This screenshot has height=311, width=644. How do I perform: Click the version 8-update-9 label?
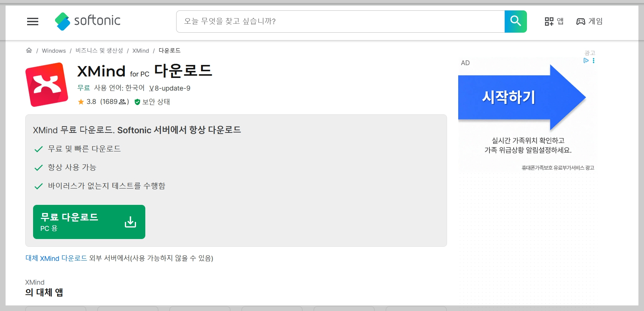(x=170, y=88)
